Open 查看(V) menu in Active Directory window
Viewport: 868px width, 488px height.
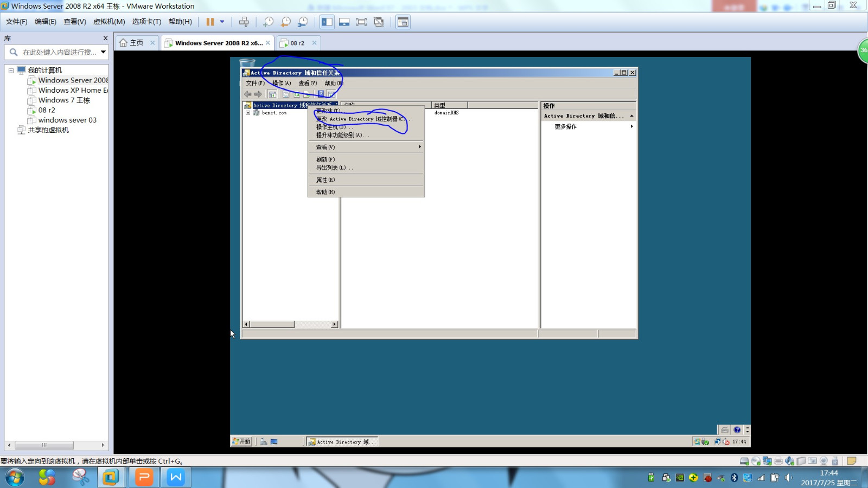coord(308,83)
